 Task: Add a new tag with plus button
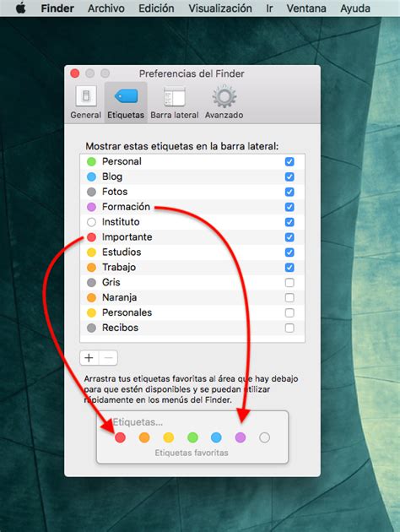[89, 357]
